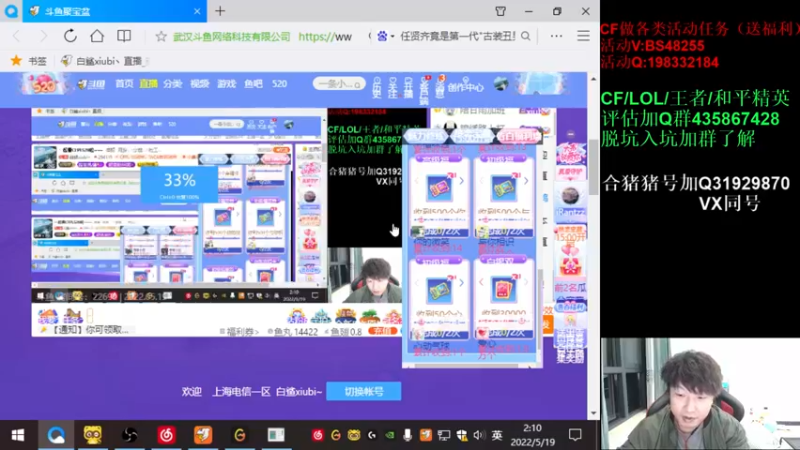Click the 33% zoom indicator popup
This screenshot has height=450, width=800.
click(x=179, y=185)
